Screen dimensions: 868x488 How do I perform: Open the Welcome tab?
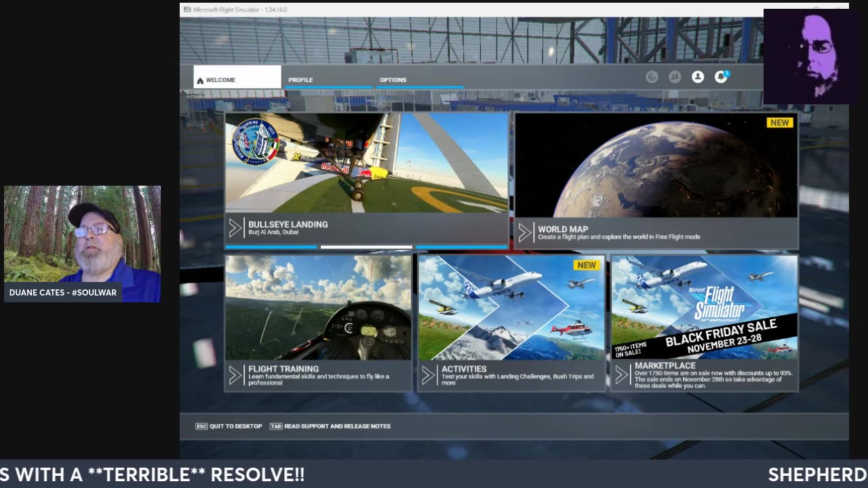(237, 77)
